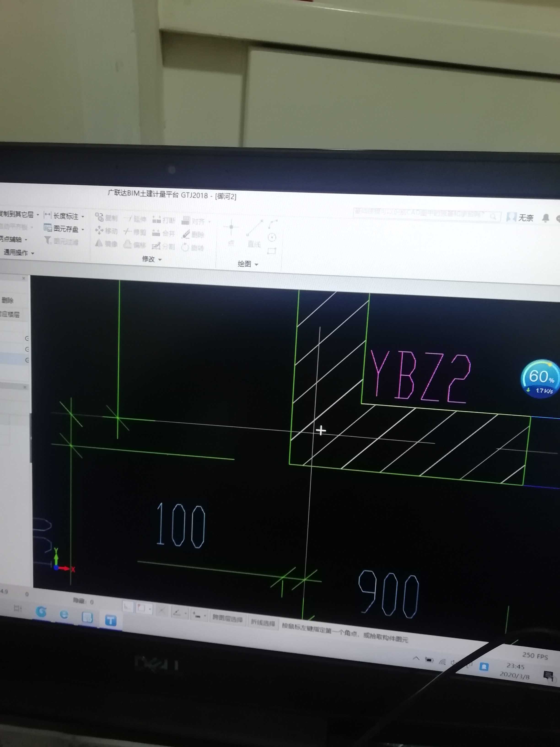Select the 点 (Point) drawing tool
This screenshot has width=560, height=747.
click(231, 233)
